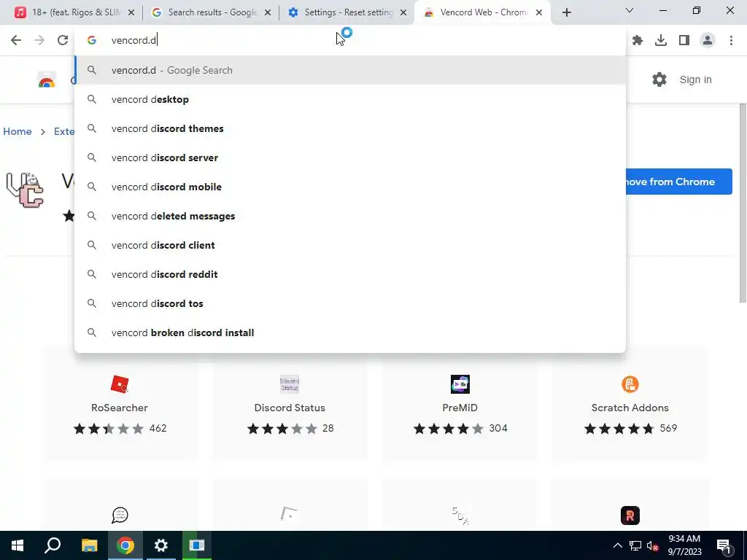Choose 'vencord discord tos' suggestion
The height and width of the screenshot is (560, 747).
350,303
